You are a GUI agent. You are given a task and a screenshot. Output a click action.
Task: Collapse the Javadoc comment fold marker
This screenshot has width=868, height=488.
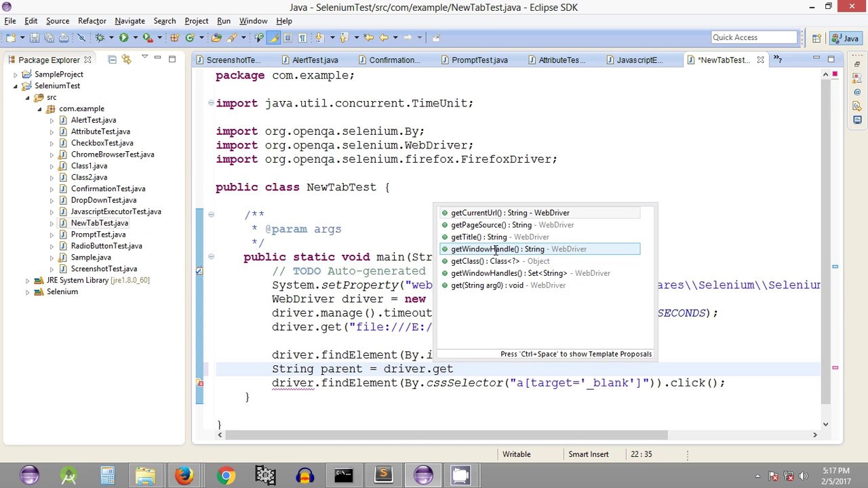pos(211,215)
